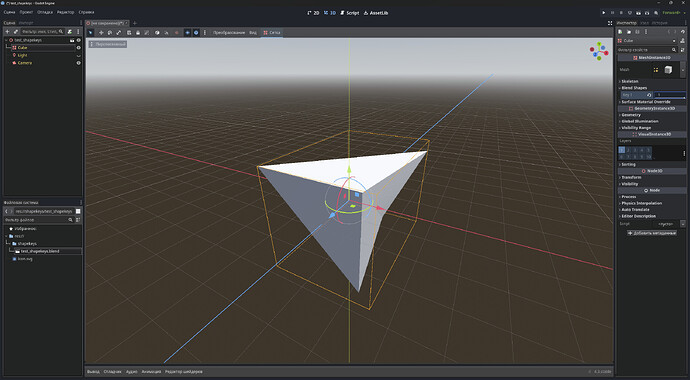Activate the Move mode tool

(101, 33)
